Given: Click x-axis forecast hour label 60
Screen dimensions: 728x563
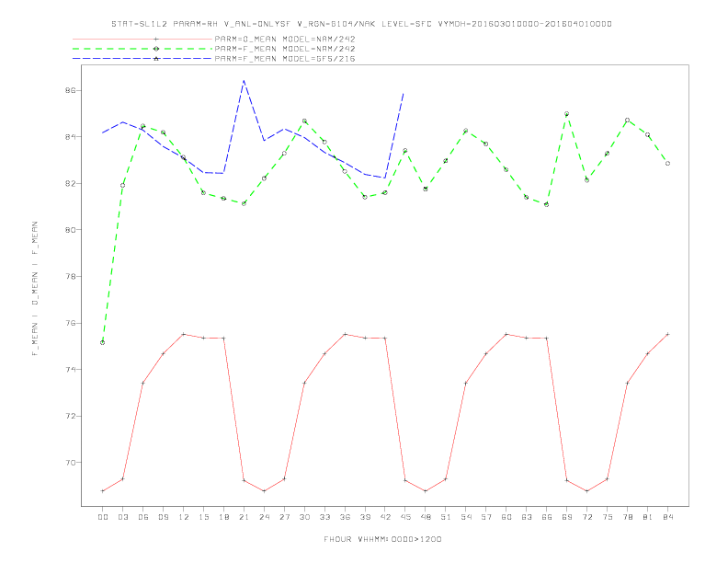Looking at the screenshot, I should click(x=506, y=517).
